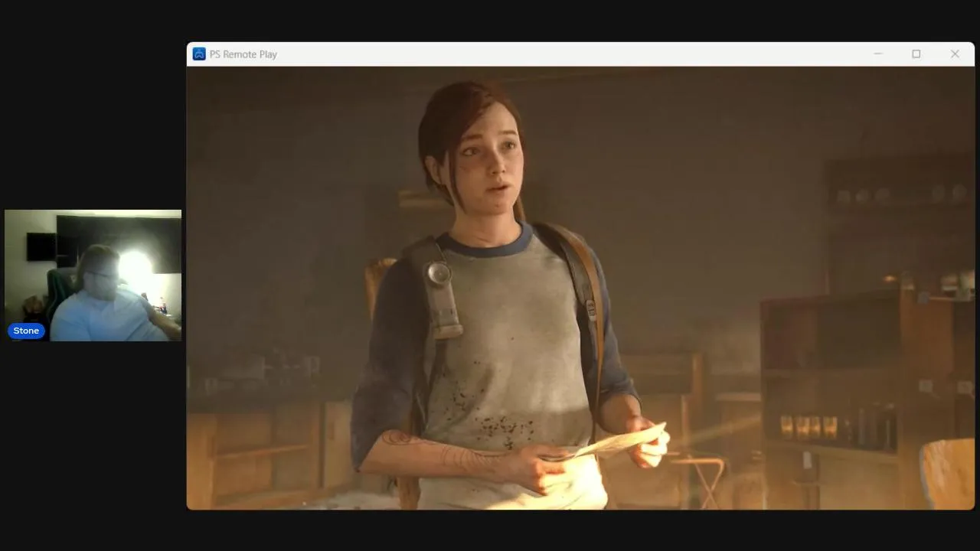This screenshot has height=551, width=980.
Task: Click the PS Remote Play title text
Action: click(243, 54)
